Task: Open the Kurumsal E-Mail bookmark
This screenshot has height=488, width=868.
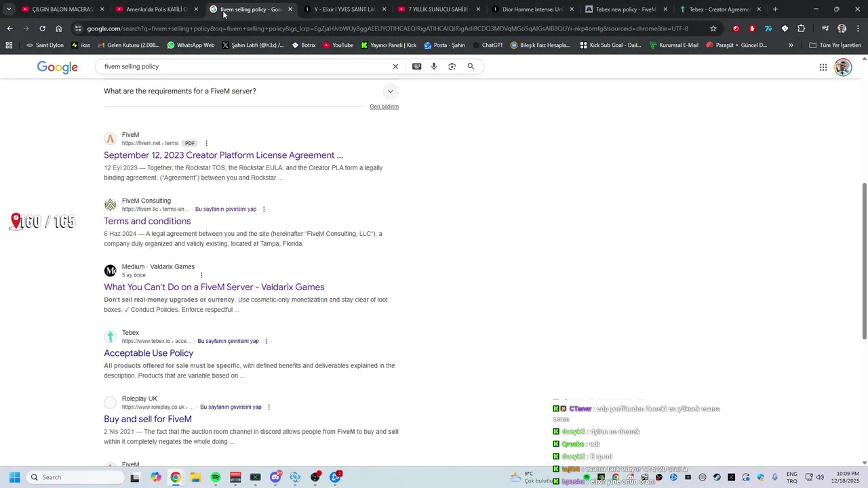Action: coord(673,45)
